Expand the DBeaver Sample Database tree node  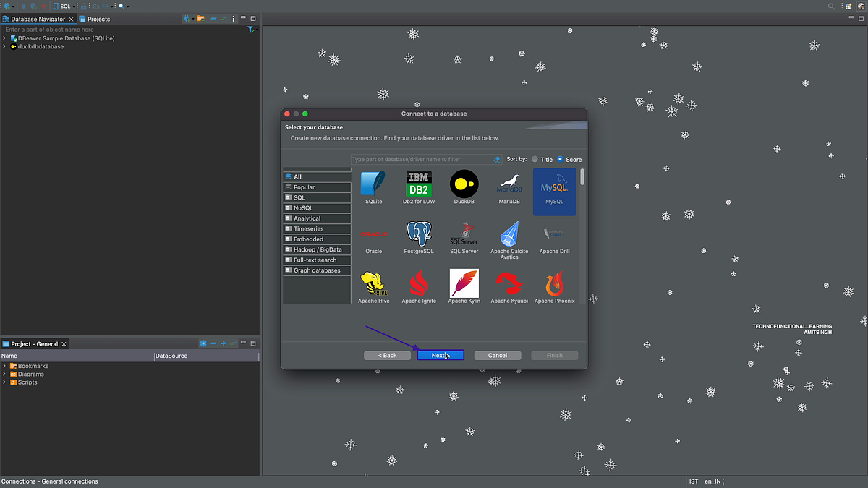pos(6,38)
